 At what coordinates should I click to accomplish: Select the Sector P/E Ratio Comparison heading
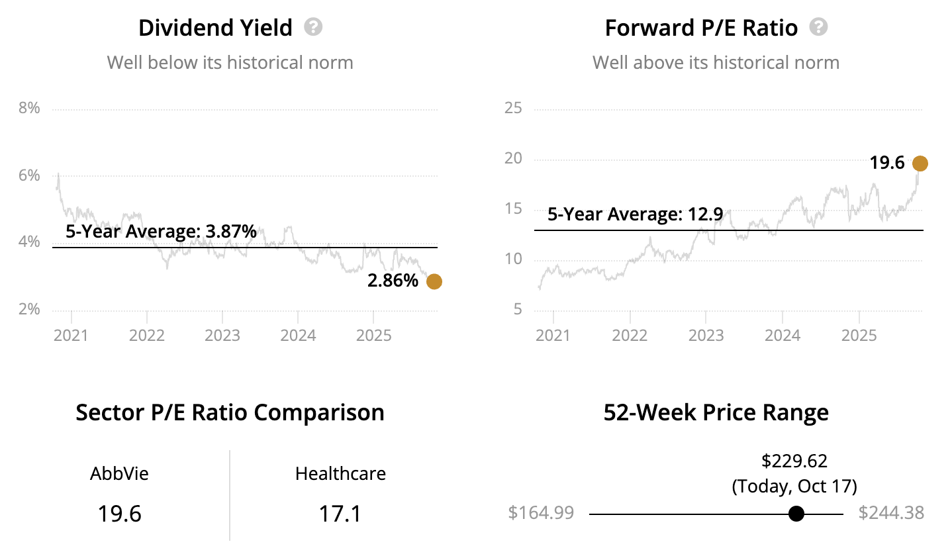pyautogui.click(x=230, y=412)
